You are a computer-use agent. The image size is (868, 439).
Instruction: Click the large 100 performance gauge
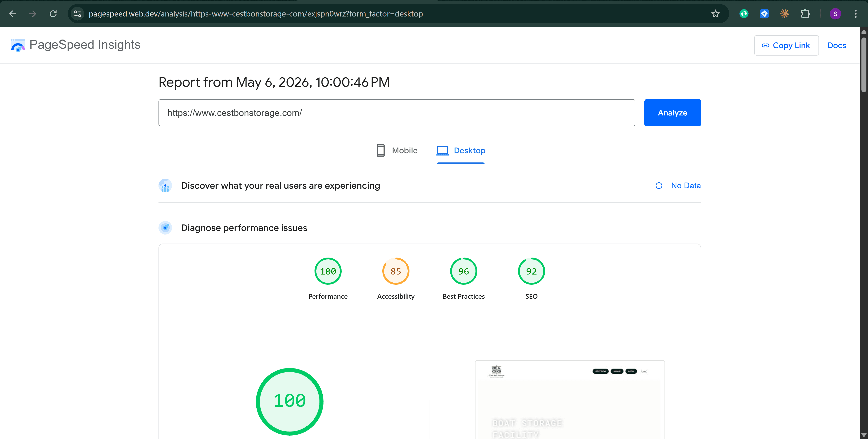tap(289, 401)
